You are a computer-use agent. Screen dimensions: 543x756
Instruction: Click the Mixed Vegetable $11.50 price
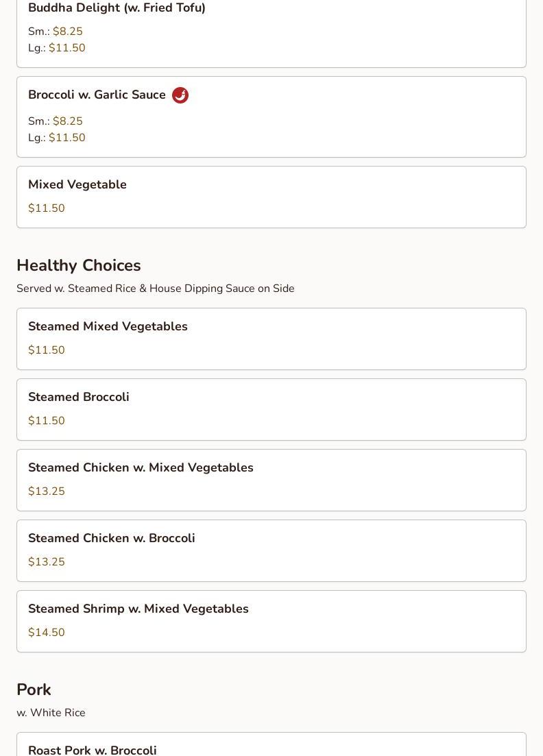[x=47, y=208]
